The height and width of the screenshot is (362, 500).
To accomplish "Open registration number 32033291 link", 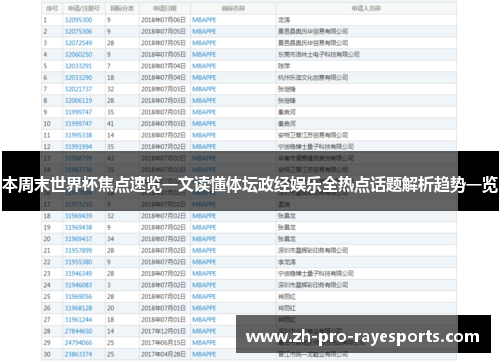I will pos(78,66).
